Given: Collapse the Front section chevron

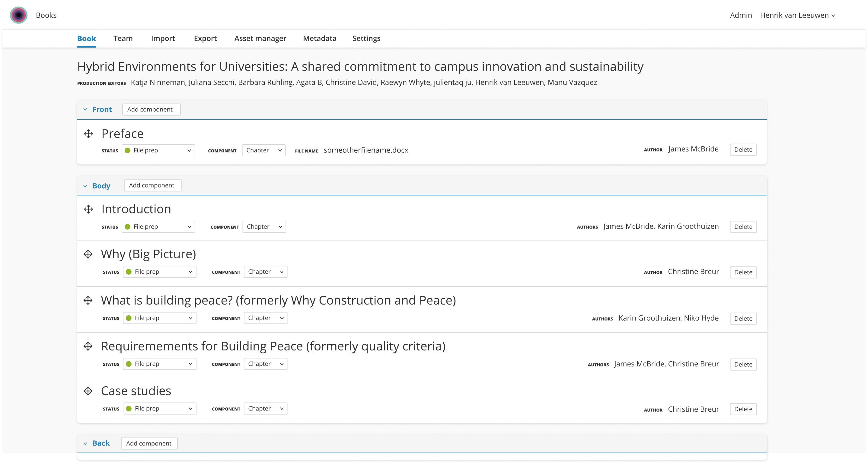Looking at the screenshot, I should coord(85,110).
